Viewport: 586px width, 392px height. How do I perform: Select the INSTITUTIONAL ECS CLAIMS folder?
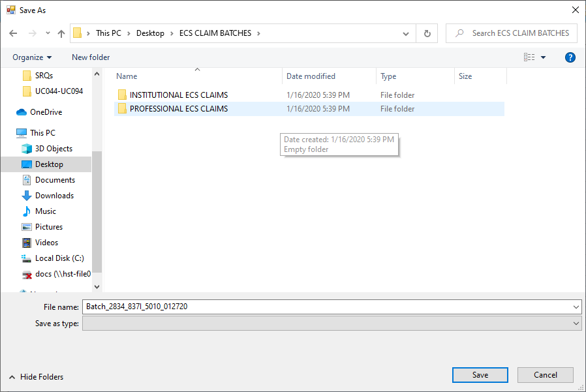coord(178,95)
